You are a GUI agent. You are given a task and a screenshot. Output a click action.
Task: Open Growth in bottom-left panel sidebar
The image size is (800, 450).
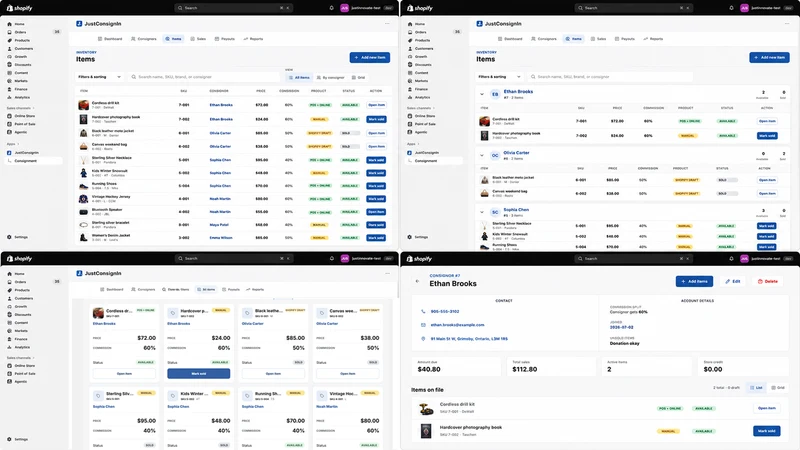coord(20,307)
